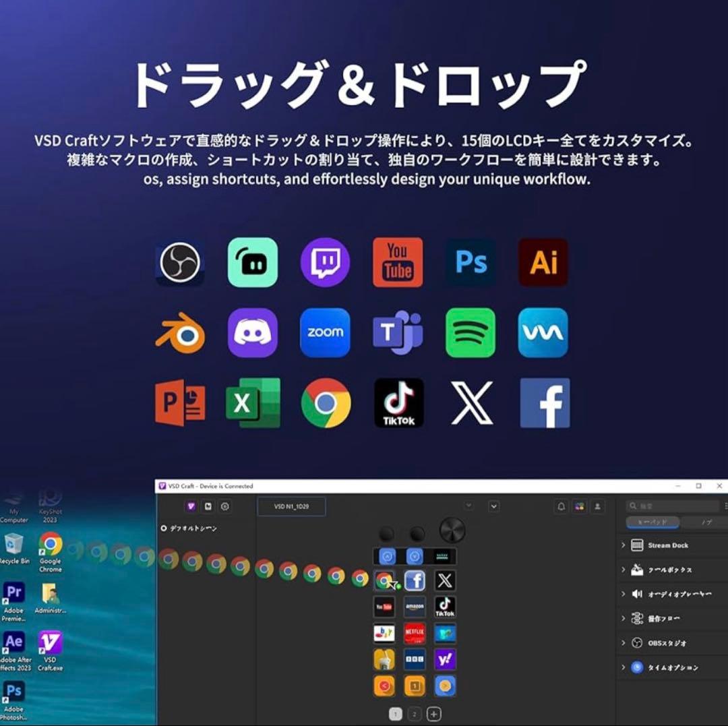Viewport: 728px width, 726px height.
Task: Select the VSD N1_1D29 device tab
Action: pos(292,506)
